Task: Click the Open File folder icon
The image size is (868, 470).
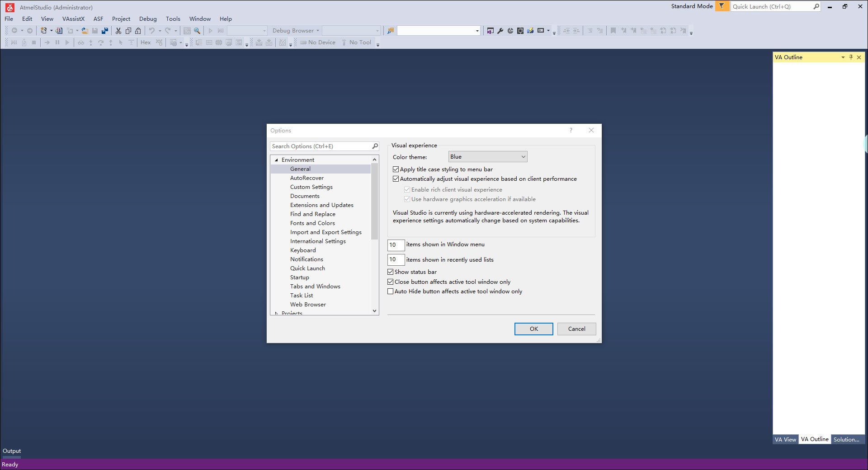Action: [85, 31]
